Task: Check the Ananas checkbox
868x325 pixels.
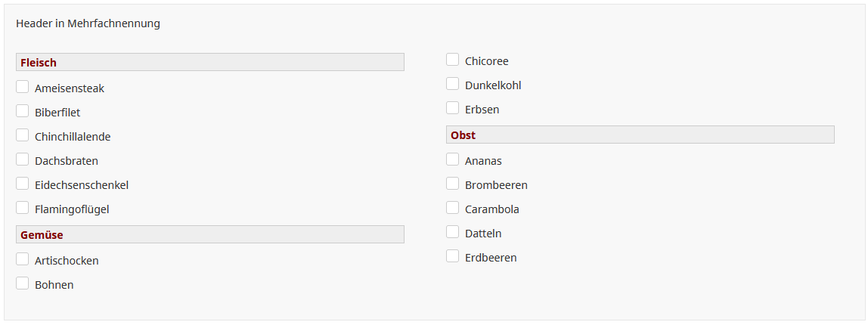Action: tap(453, 159)
